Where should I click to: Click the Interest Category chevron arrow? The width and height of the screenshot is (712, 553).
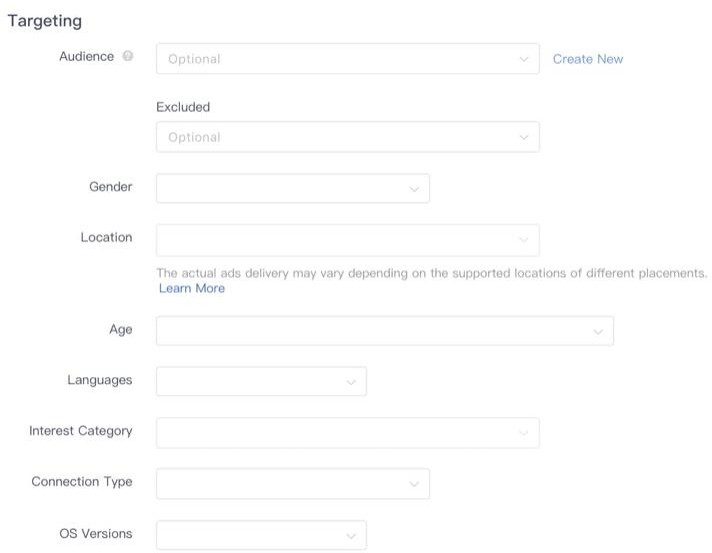click(x=524, y=433)
